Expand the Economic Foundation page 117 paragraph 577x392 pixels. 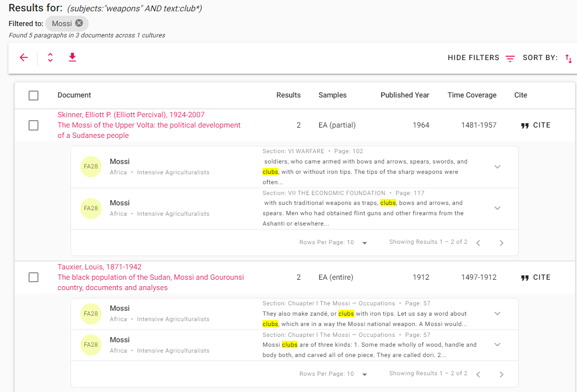(497, 208)
